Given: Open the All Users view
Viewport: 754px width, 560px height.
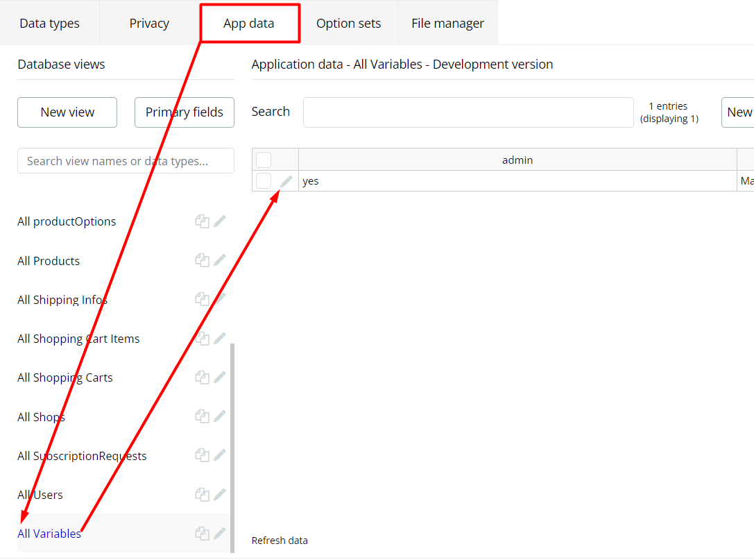Looking at the screenshot, I should 40,495.
